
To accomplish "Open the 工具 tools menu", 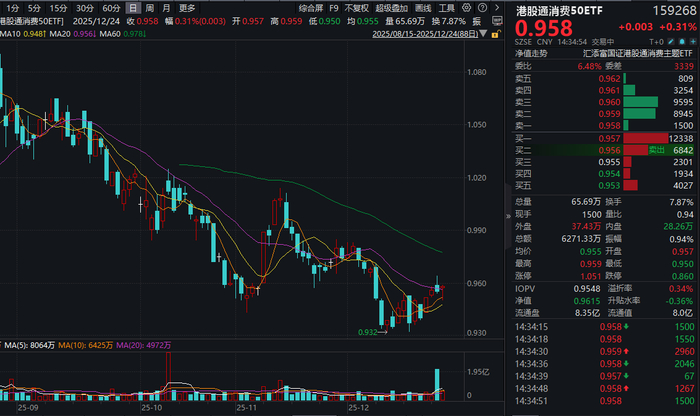I will tap(446, 8).
